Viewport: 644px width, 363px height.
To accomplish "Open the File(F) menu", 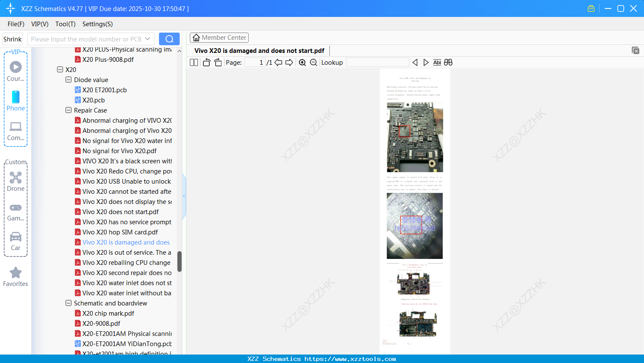I will tap(16, 24).
